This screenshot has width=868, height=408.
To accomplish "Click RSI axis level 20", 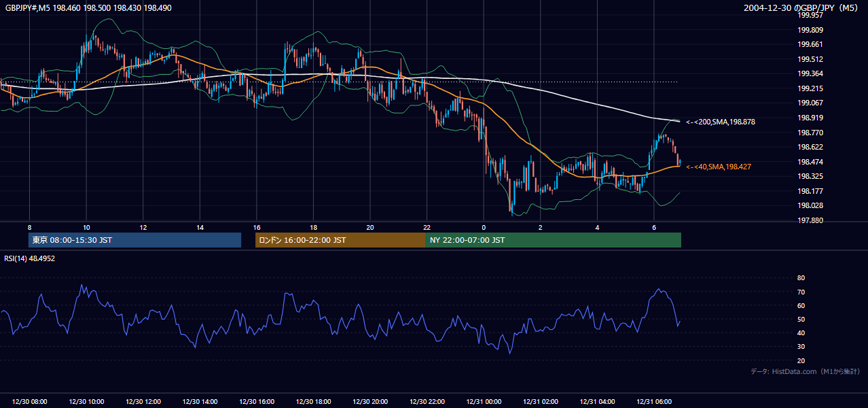I will pyautogui.click(x=801, y=360).
